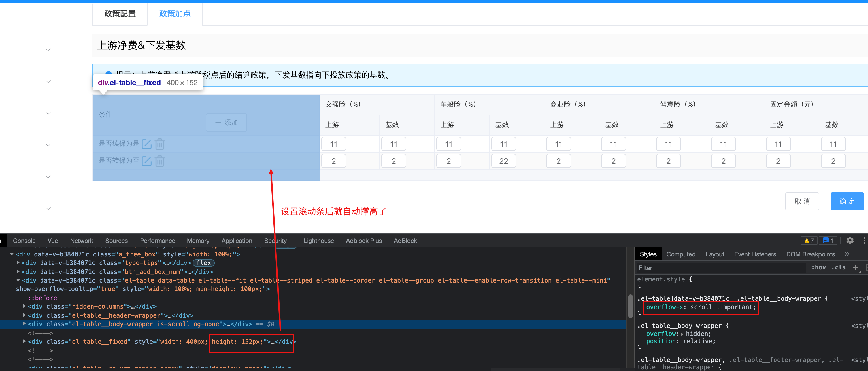Image resolution: width=868 pixels, height=371 pixels.
Task: Expand el-table__header-wrapper div node
Action: pyautogui.click(x=24, y=315)
